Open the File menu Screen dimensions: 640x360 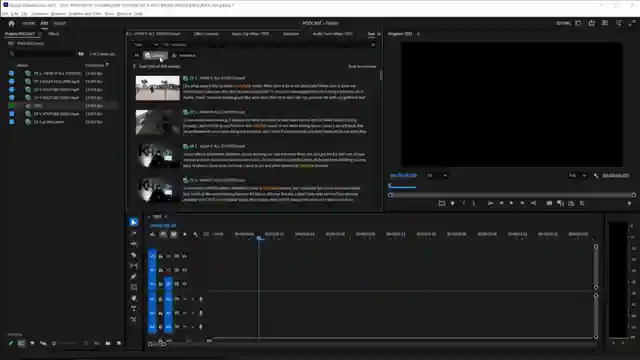click(5, 14)
